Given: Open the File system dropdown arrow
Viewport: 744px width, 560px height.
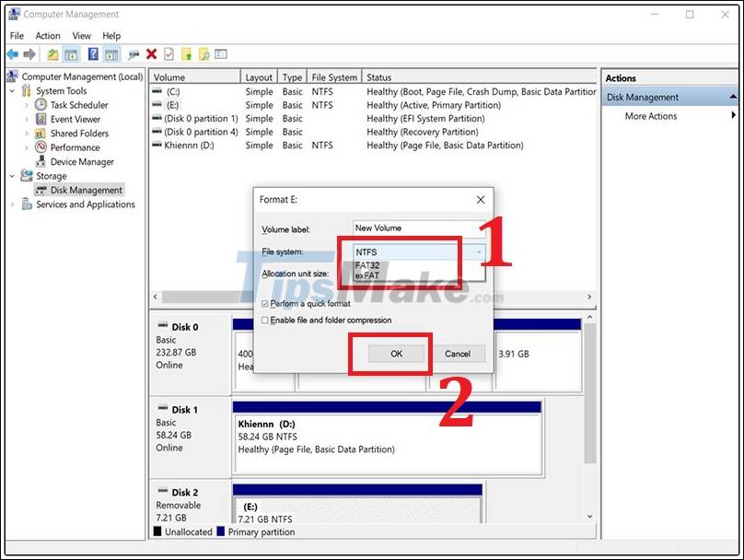Looking at the screenshot, I should (x=478, y=251).
